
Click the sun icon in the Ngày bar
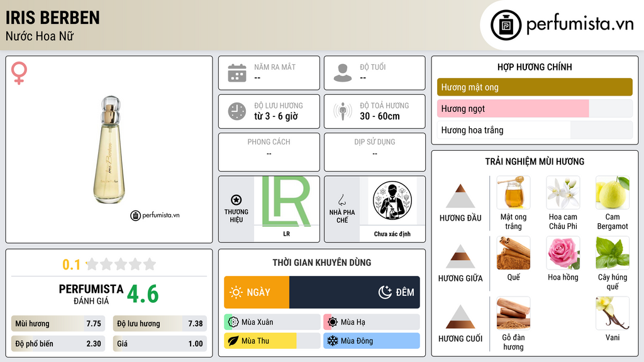(236, 292)
